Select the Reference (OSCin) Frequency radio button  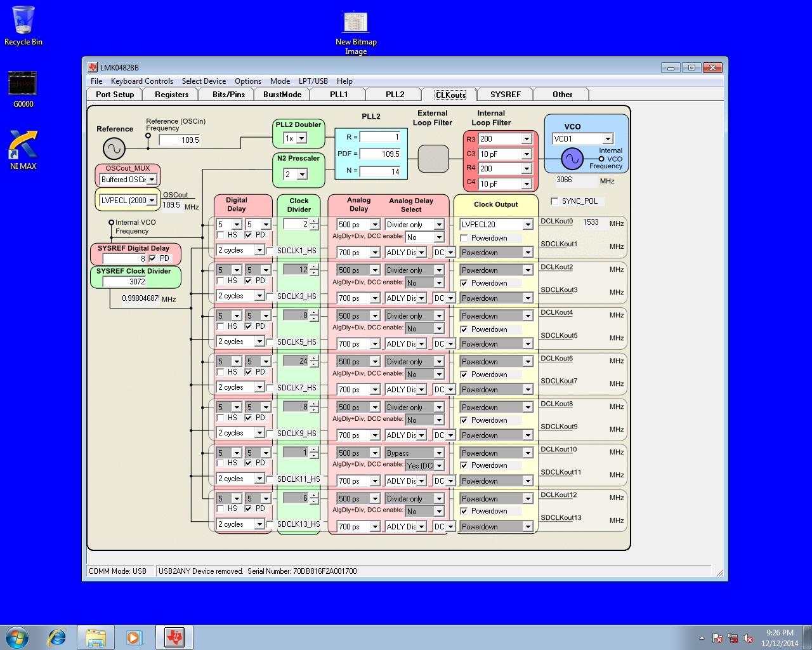(148, 135)
